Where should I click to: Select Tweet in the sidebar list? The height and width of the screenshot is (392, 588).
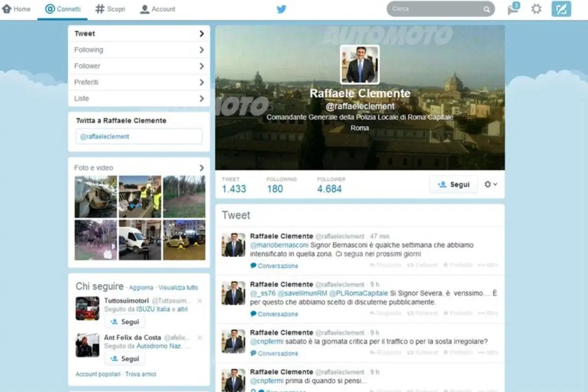(x=139, y=34)
